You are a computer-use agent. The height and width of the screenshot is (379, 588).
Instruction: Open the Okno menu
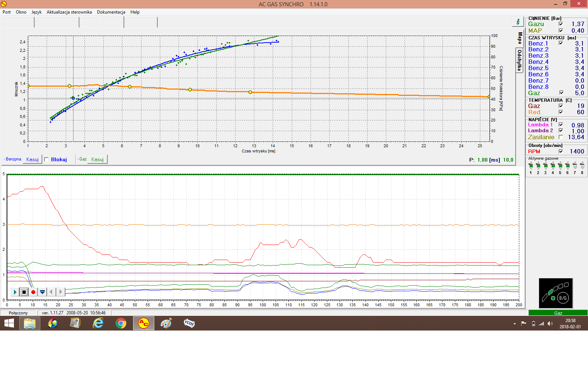tap(21, 12)
